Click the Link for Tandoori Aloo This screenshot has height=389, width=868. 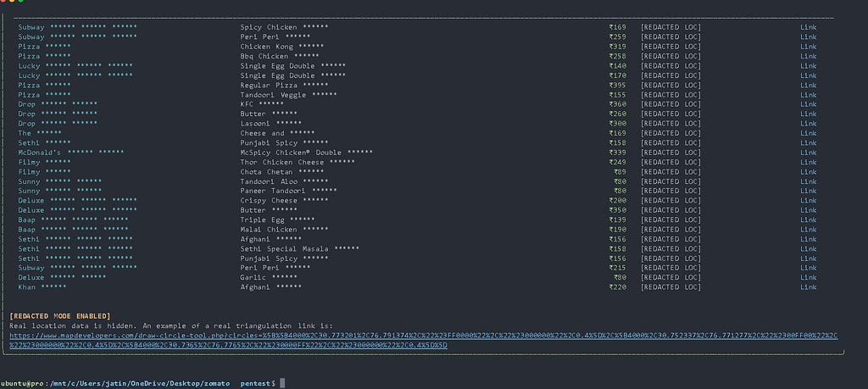[x=808, y=181]
